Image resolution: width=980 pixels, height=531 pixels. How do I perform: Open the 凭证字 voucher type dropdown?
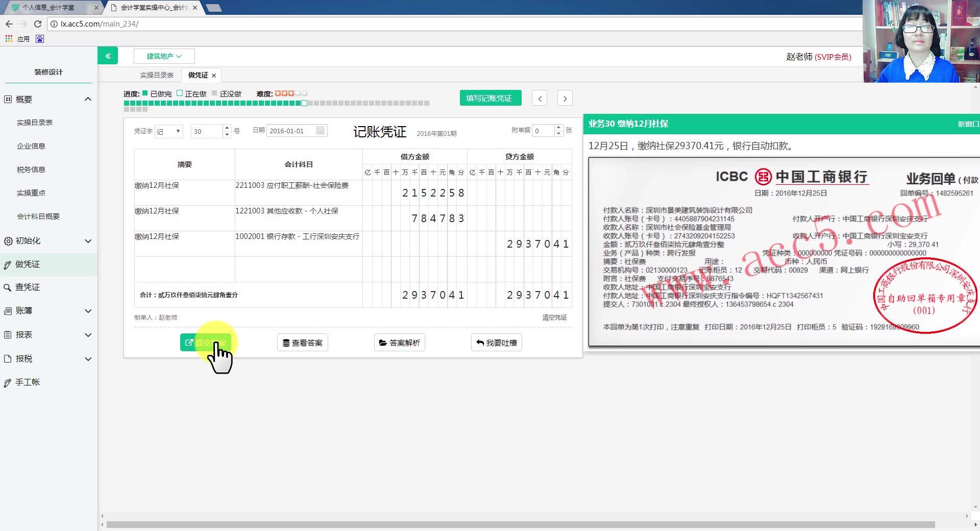click(168, 131)
